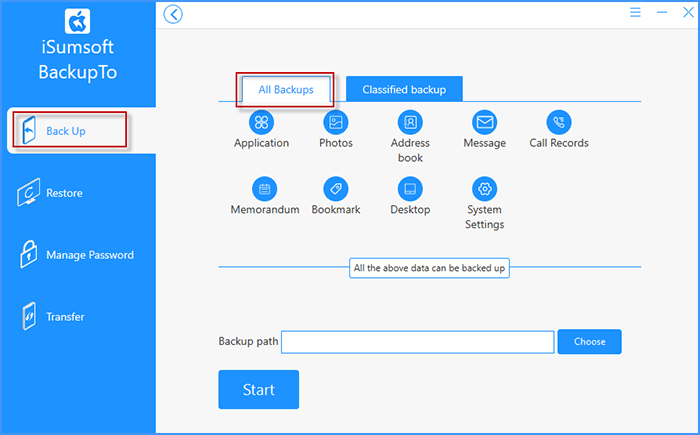Screen dimensions: 700x435
Task: Close the BackupTo window
Action: [688, 13]
